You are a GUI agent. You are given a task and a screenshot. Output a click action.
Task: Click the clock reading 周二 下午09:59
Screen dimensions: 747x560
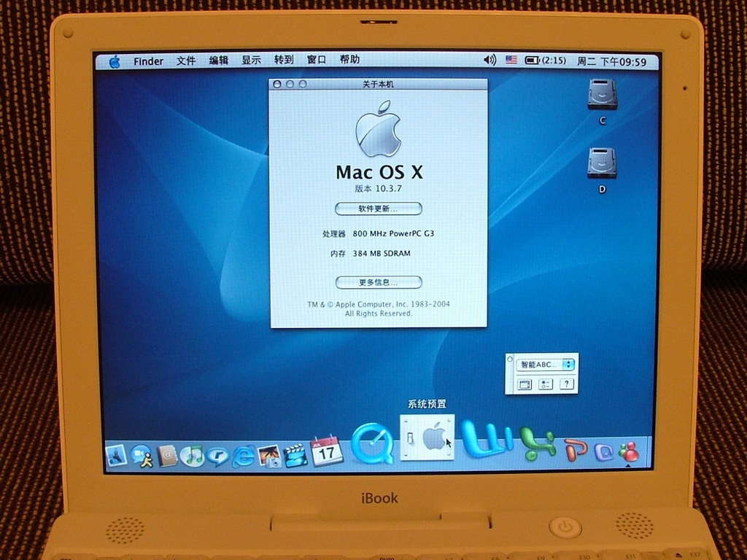(612, 61)
